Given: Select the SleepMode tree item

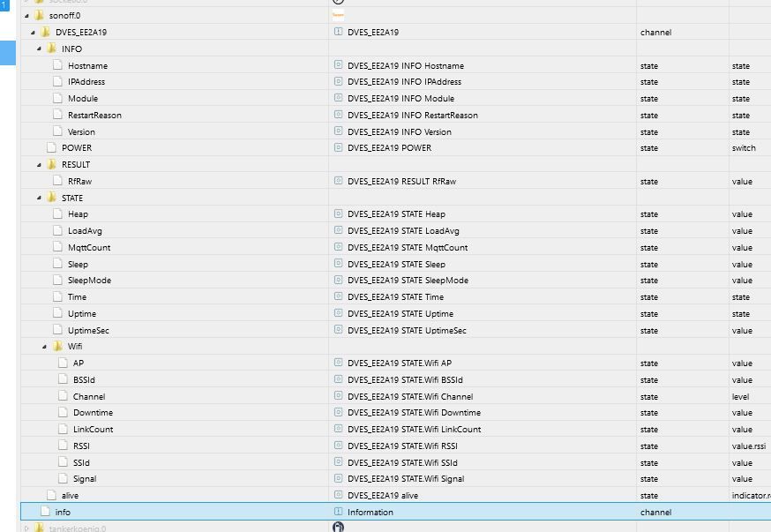Looking at the screenshot, I should tap(89, 281).
